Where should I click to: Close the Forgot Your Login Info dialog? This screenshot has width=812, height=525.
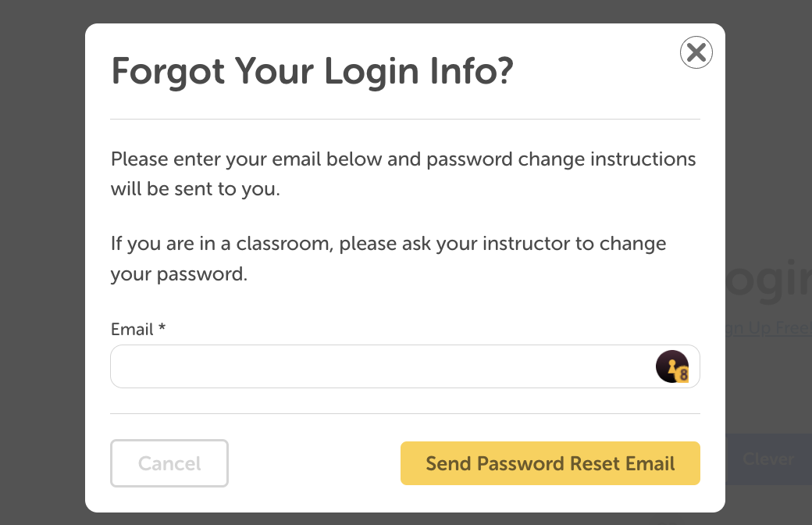point(696,53)
